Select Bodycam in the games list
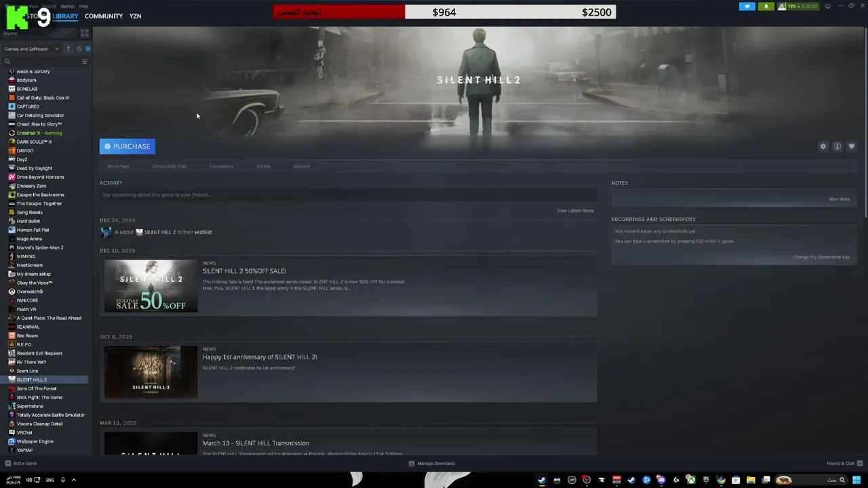The width and height of the screenshot is (868, 488). pyautogui.click(x=26, y=80)
